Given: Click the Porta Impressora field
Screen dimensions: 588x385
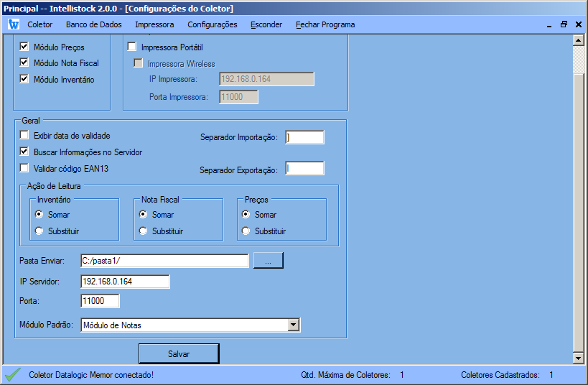Looking at the screenshot, I should (238, 97).
